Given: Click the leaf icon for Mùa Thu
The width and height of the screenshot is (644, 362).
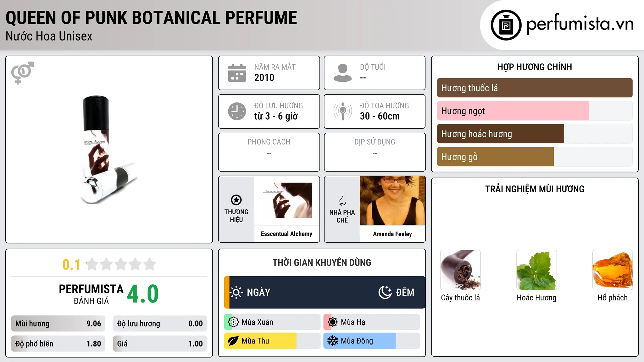Looking at the screenshot, I should [233, 341].
